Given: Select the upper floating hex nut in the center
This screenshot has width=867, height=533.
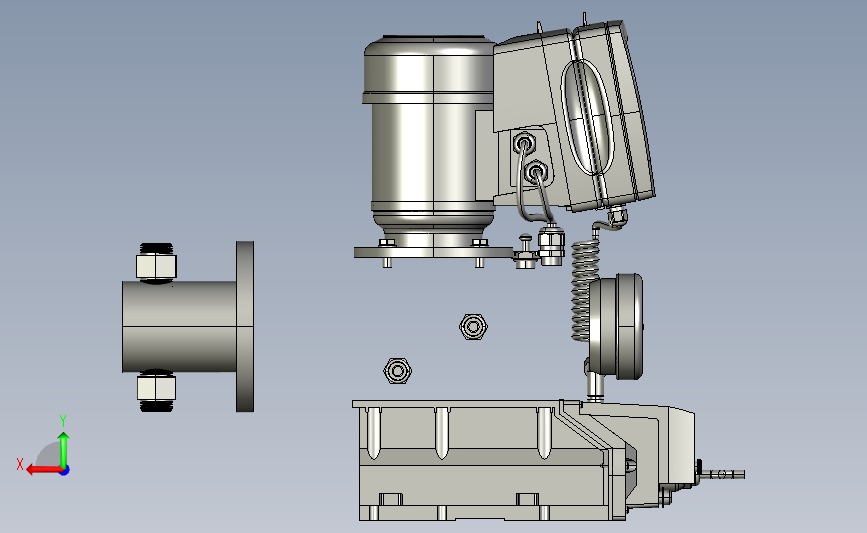Looking at the screenshot, I should [x=473, y=327].
